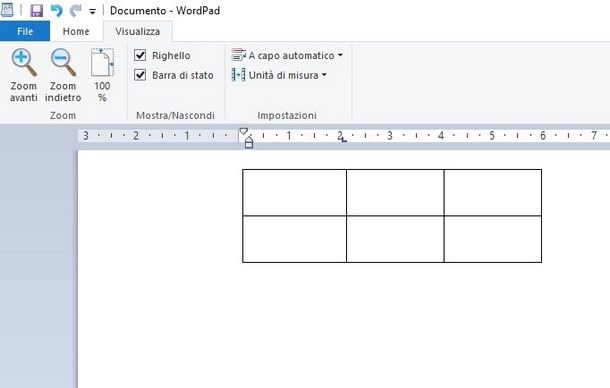Open the File menu
The image size is (610, 388).
(25, 31)
